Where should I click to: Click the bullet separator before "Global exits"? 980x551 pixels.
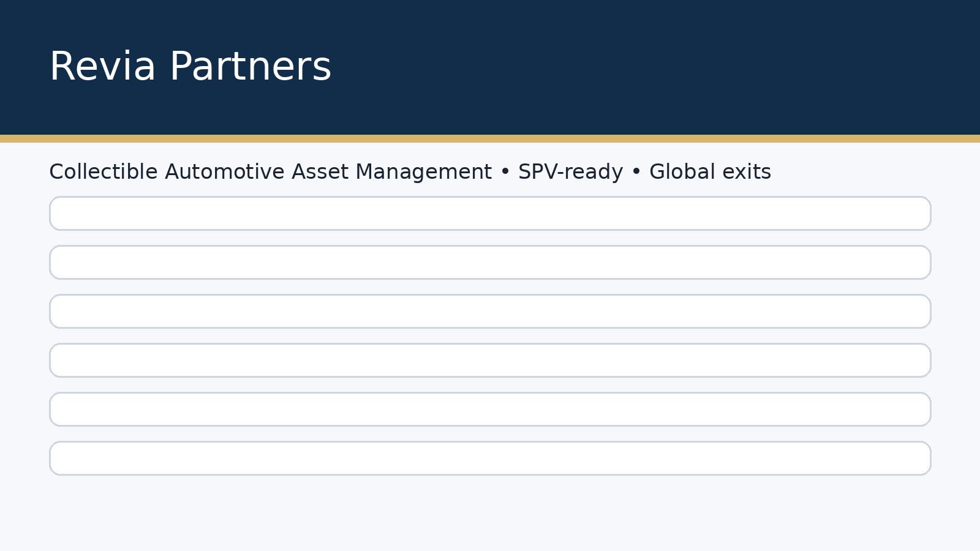(x=636, y=173)
